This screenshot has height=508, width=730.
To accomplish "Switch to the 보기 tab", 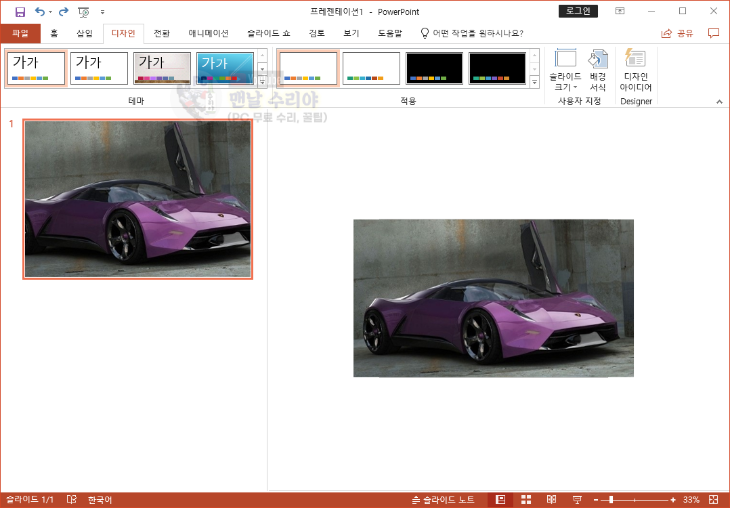I will (x=351, y=33).
